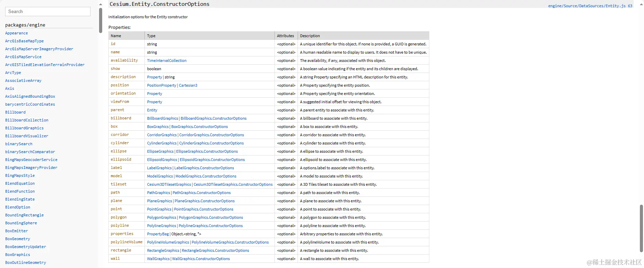Image resolution: width=644 pixels, height=268 pixels.
Task: Open BoundingSphere in the sidebar
Action: tap(21, 223)
